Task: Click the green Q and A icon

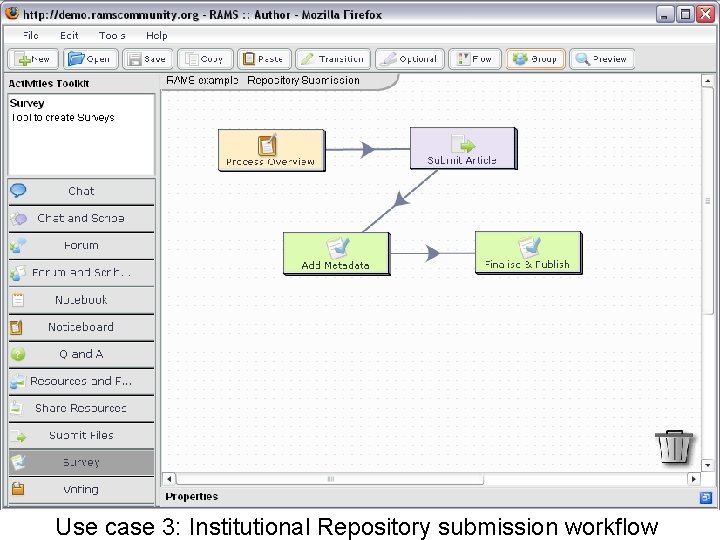Action: [x=18, y=354]
